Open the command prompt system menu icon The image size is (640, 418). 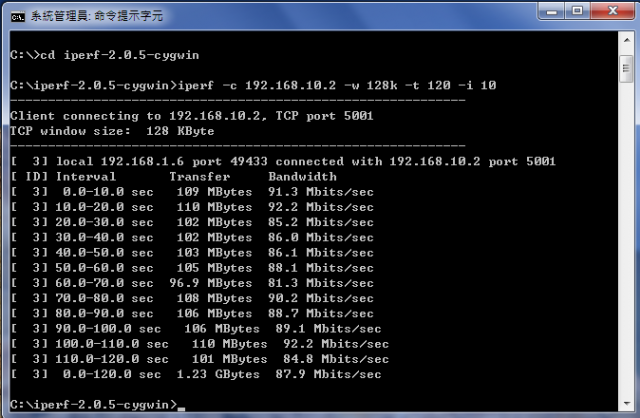pos(18,16)
